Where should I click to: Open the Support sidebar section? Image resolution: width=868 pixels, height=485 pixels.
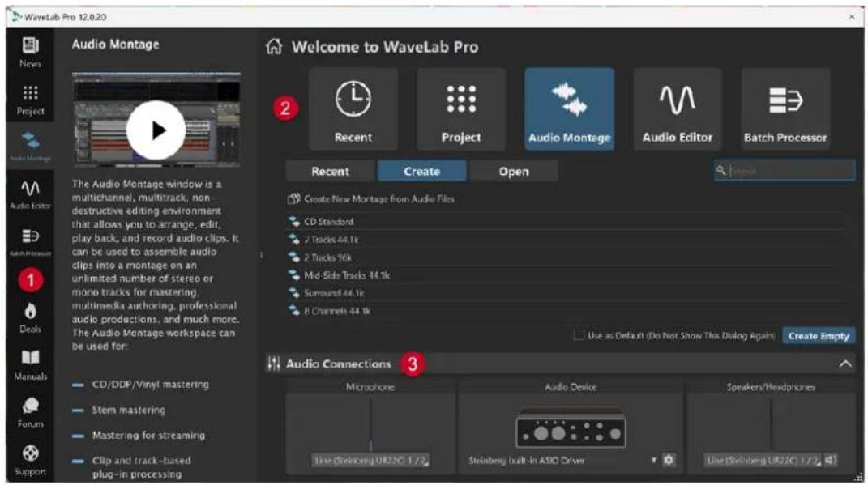coord(31,460)
